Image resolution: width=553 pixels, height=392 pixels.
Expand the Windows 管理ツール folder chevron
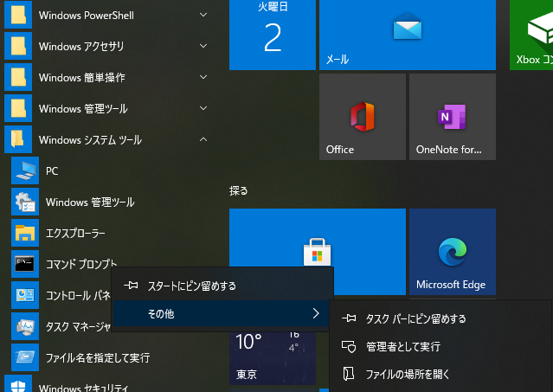(203, 108)
